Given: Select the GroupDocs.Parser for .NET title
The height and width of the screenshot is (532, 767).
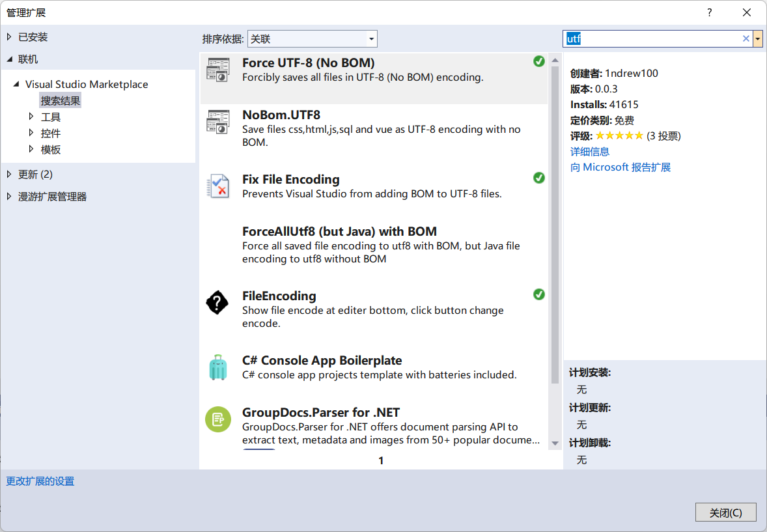Looking at the screenshot, I should click(x=321, y=412).
